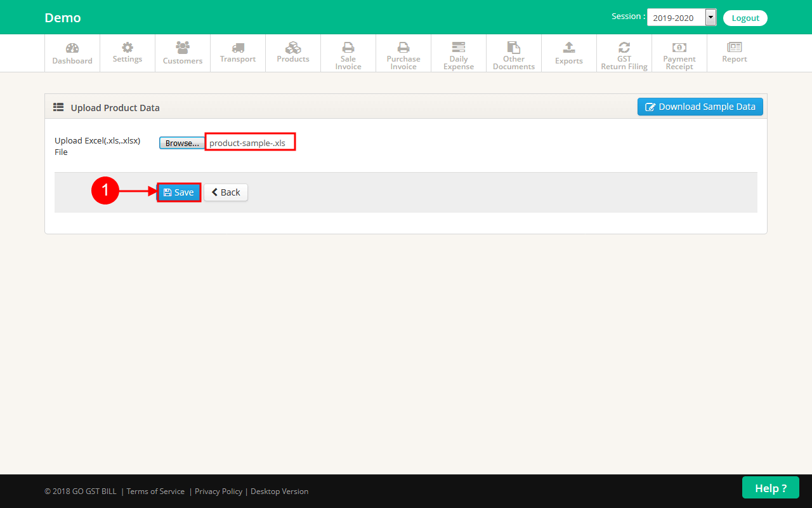Viewport: 812px width, 508px height.
Task: Click the Logout button
Action: click(x=745, y=18)
